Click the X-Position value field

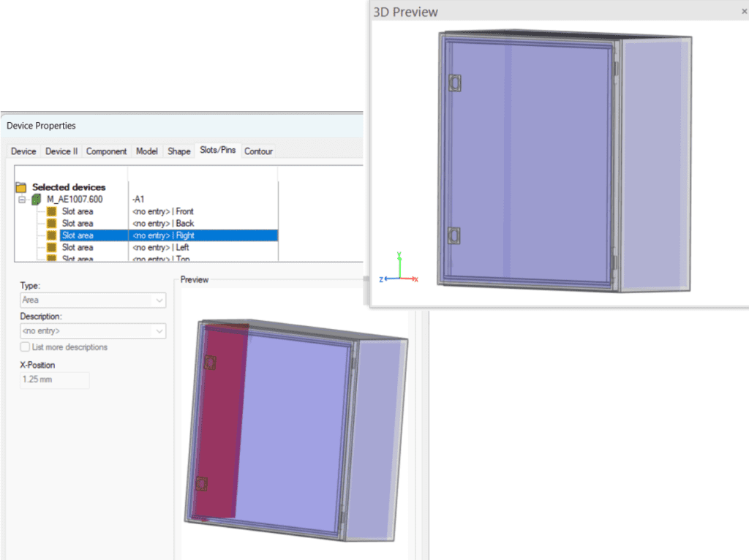tap(53, 379)
